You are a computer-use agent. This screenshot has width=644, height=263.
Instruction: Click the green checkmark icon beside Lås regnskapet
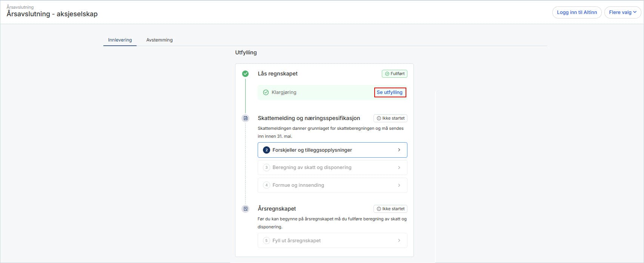pyautogui.click(x=245, y=74)
